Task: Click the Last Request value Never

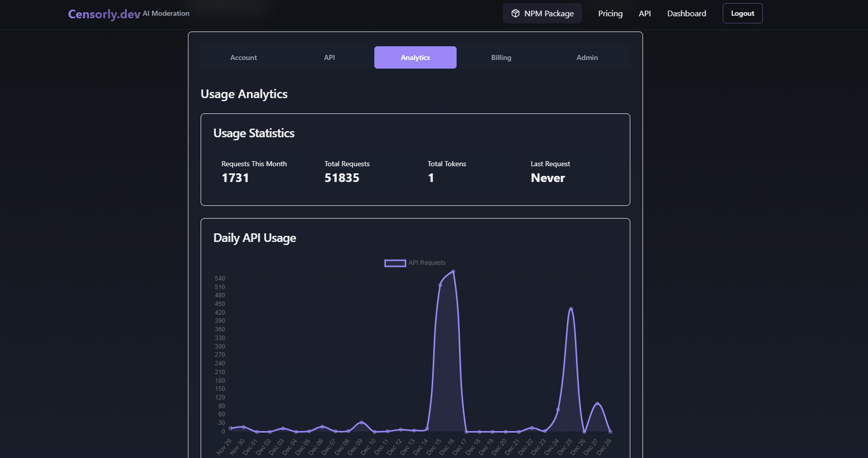Action: point(548,178)
